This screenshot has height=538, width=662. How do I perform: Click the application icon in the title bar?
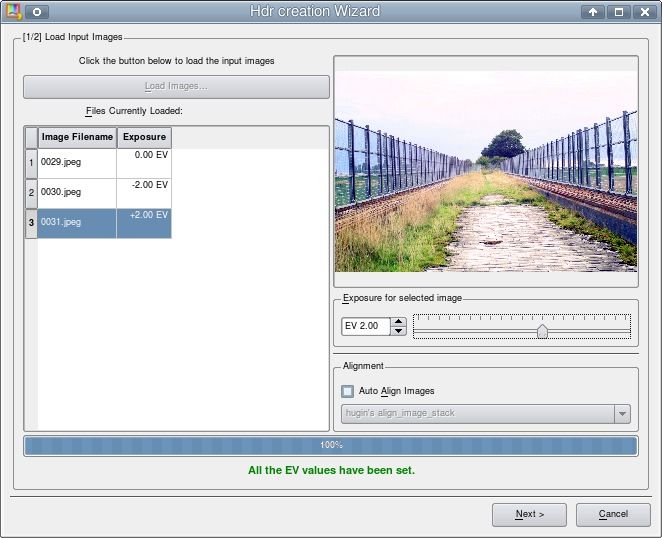pyautogui.click(x=13, y=11)
